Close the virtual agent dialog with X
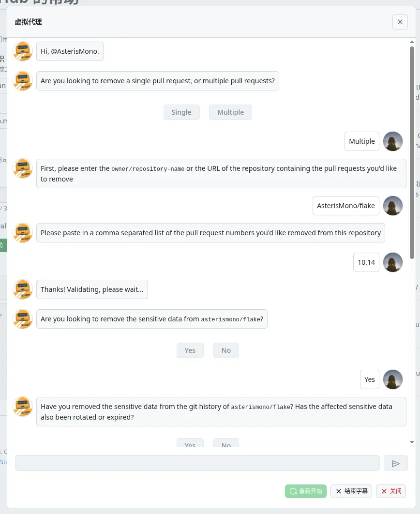Viewport: 420px width, 514px height. coord(400,22)
